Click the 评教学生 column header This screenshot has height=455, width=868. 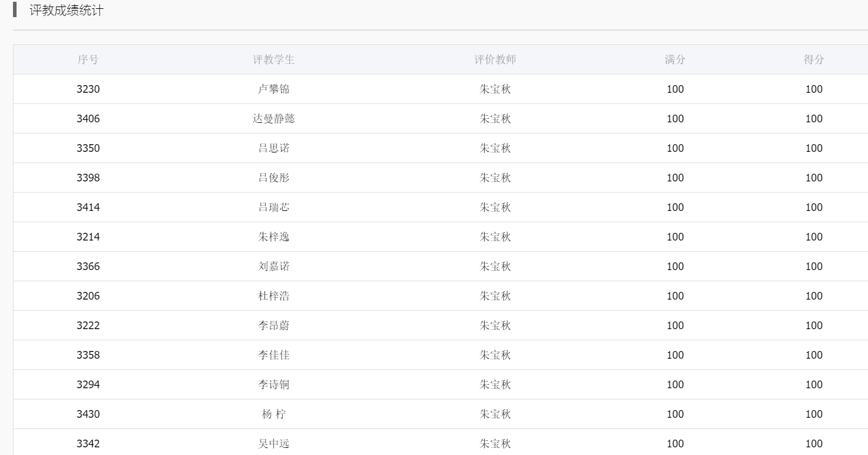tap(273, 60)
